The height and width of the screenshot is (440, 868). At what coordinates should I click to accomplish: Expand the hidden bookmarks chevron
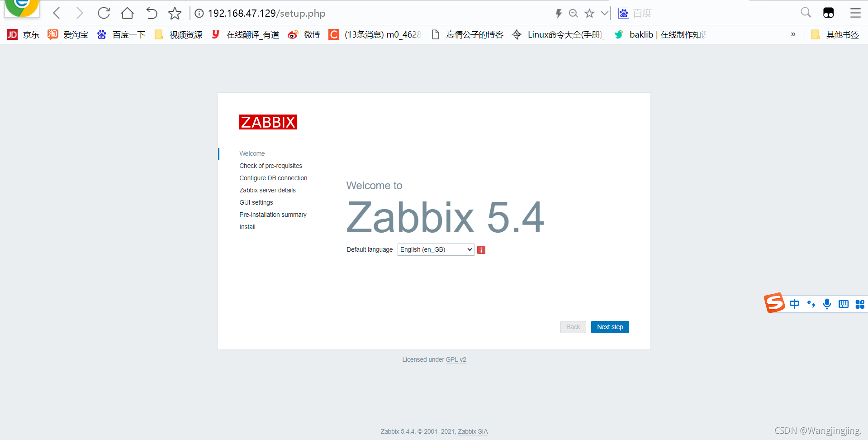point(793,34)
